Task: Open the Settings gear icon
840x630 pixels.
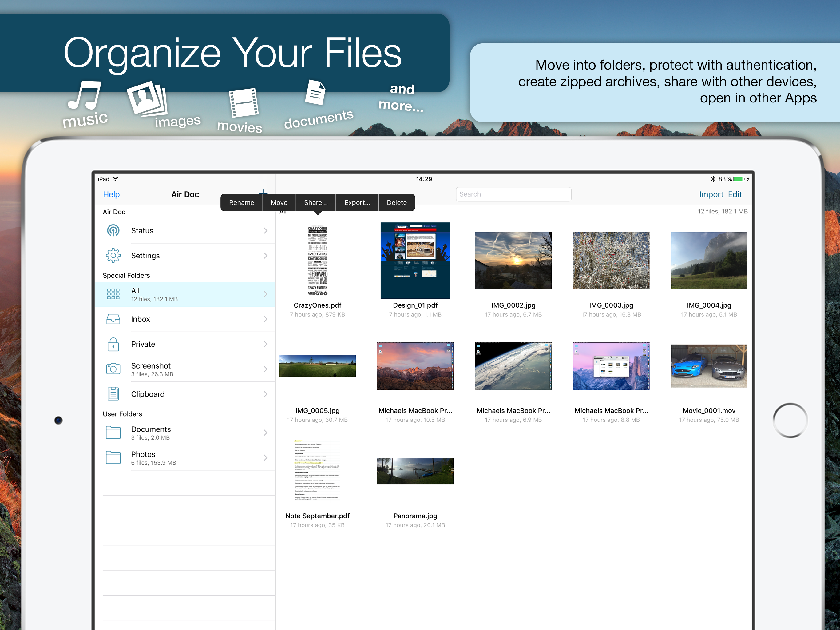Action: (x=113, y=256)
